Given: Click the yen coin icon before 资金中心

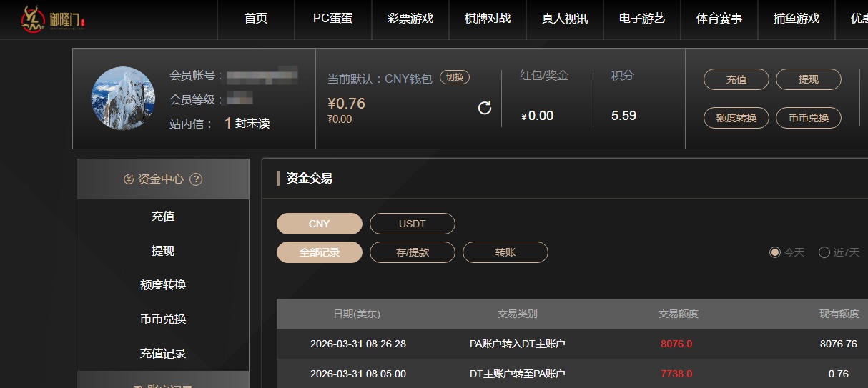Looking at the screenshot, I should click(x=129, y=179).
